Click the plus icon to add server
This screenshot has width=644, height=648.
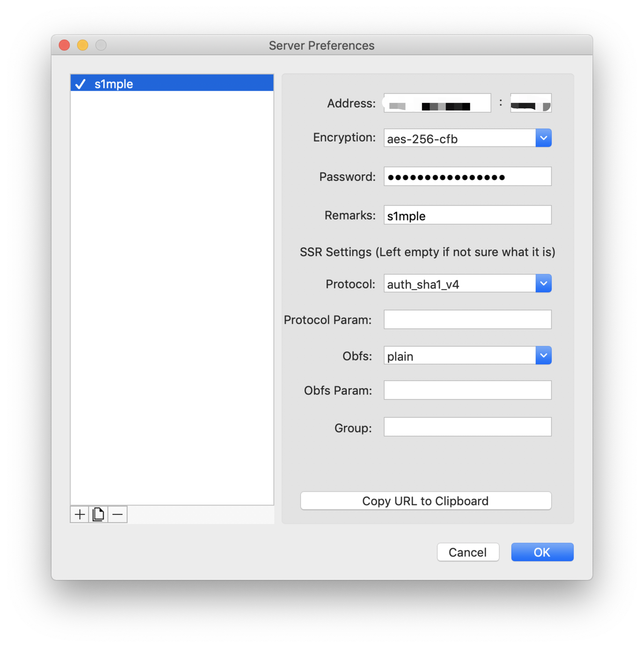point(80,514)
